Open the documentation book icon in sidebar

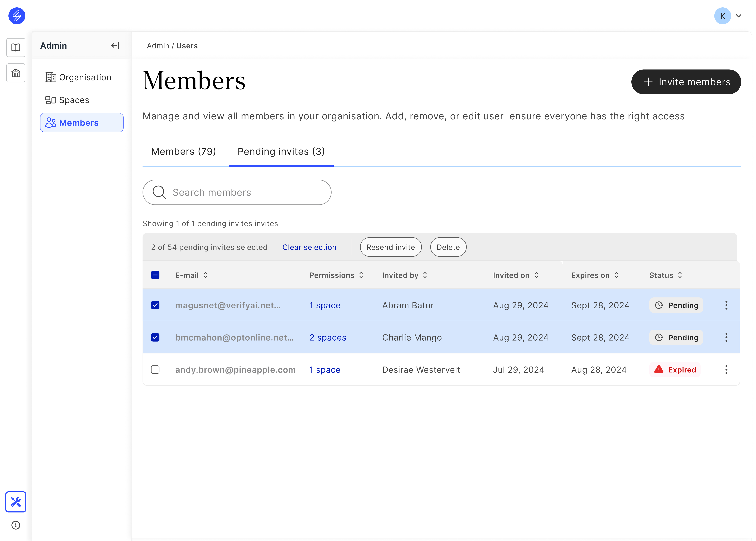coord(16,47)
